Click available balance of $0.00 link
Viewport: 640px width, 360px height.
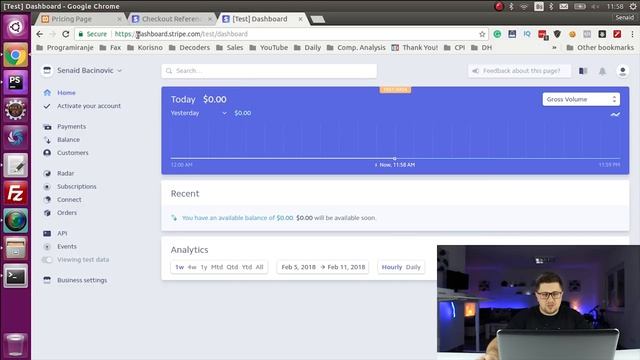coord(238,218)
